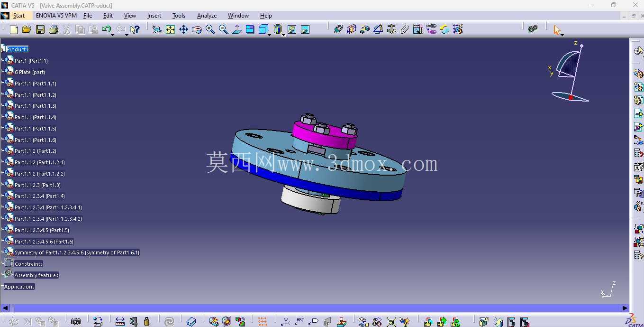Image resolution: width=644 pixels, height=327 pixels.
Task: Select the Pan view tool
Action: point(183,29)
